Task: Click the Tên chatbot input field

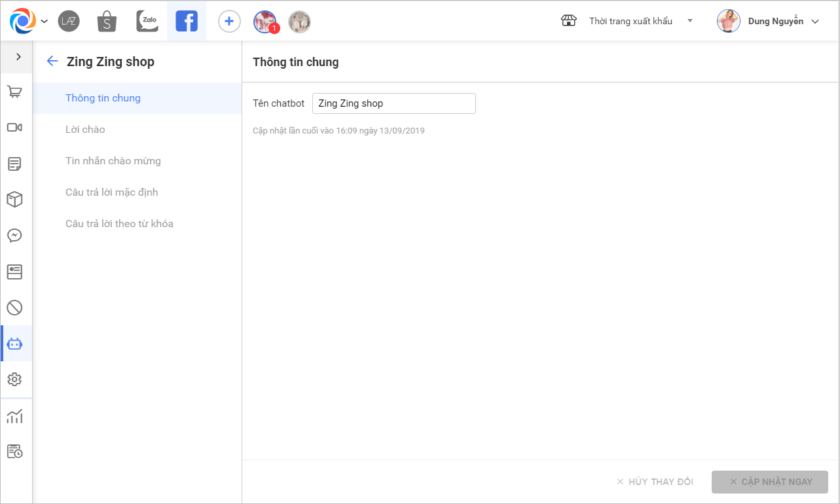Action: click(x=394, y=103)
